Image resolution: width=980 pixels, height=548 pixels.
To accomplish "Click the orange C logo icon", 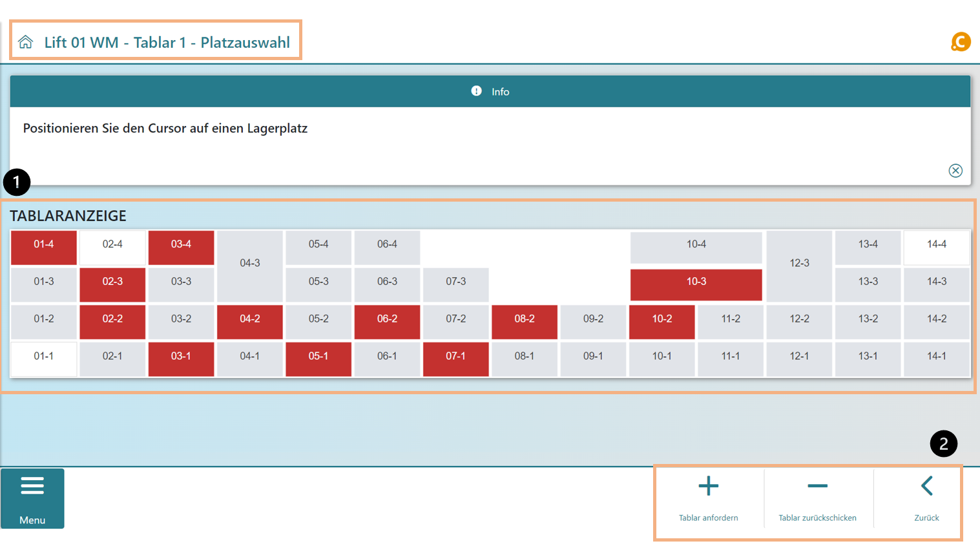I will point(961,42).
